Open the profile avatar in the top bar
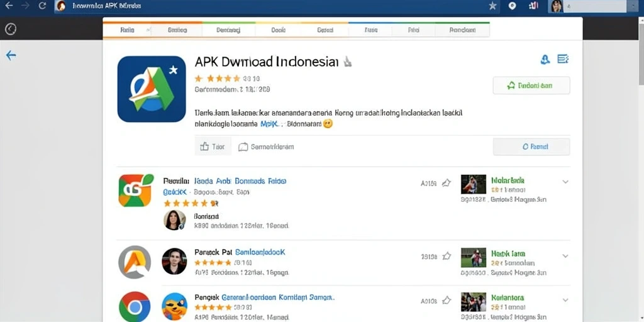This screenshot has height=322, width=644. pyautogui.click(x=556, y=6)
